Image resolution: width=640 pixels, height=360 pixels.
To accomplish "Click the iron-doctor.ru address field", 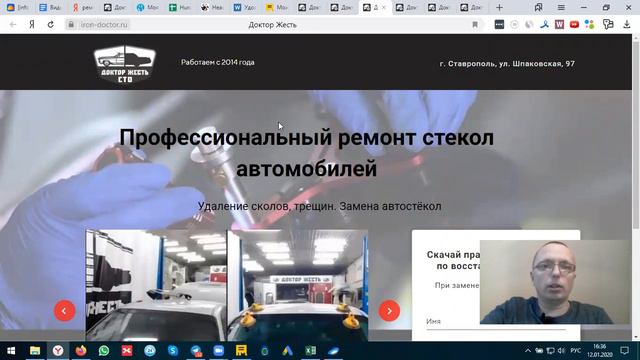I will tap(104, 24).
